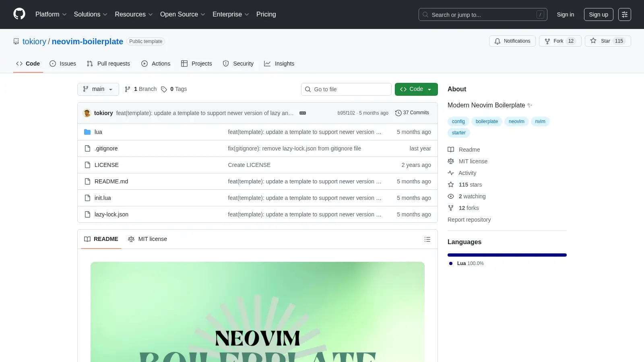
Task: Click the LICENSE file icon
Action: coord(87,165)
